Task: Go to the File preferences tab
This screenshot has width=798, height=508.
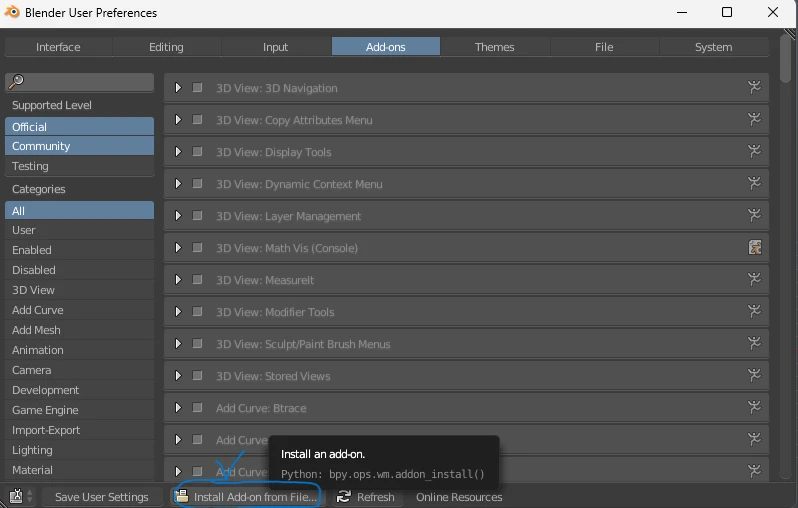Action: point(604,47)
